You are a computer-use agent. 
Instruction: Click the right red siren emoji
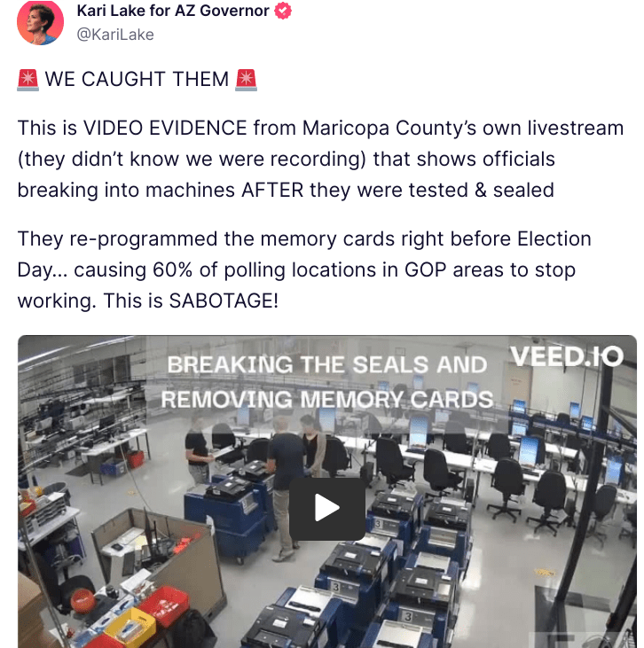tap(246, 80)
